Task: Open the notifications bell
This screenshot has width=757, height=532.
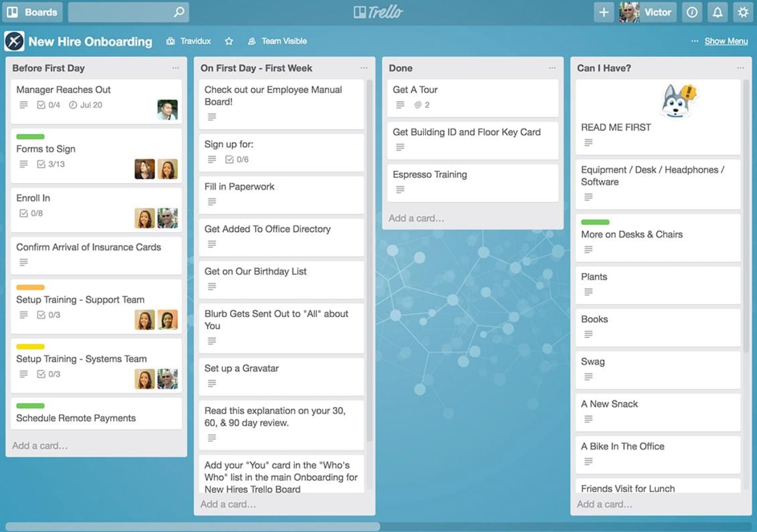Action: click(717, 12)
